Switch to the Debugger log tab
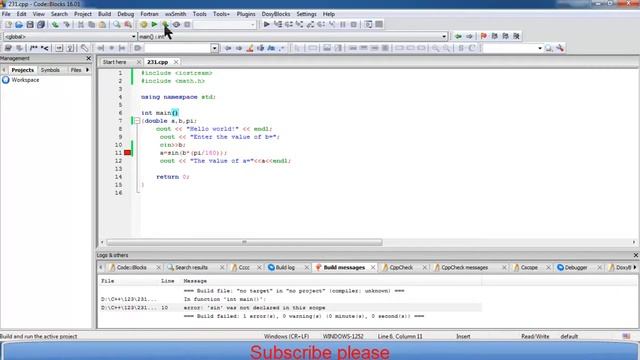Screen dimensions: 640x360 click(576, 267)
